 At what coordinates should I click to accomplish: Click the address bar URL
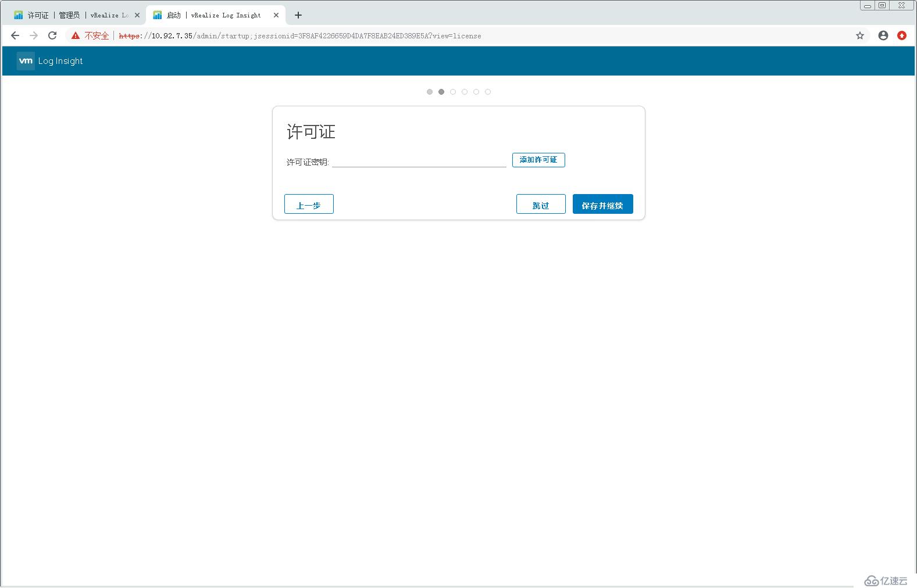click(300, 36)
